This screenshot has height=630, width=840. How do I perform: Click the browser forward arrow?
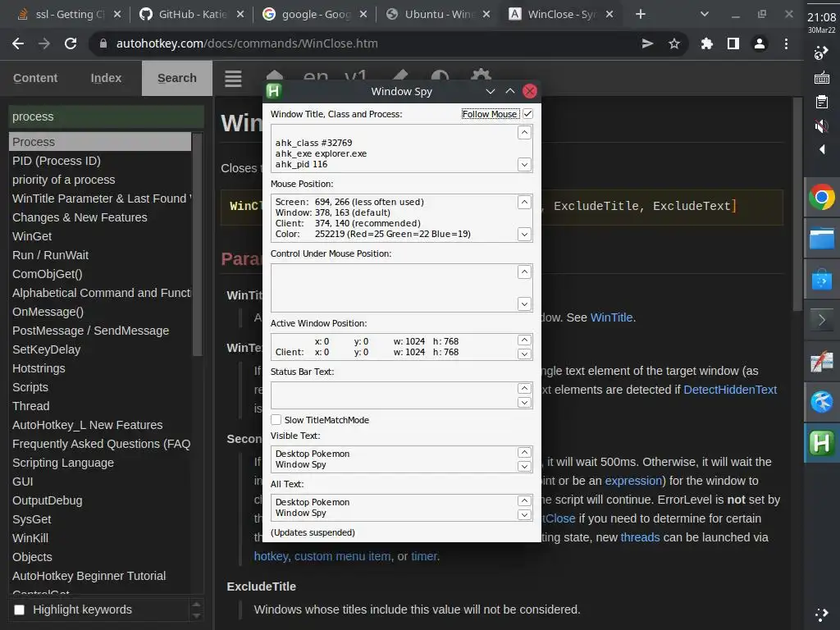(44, 43)
